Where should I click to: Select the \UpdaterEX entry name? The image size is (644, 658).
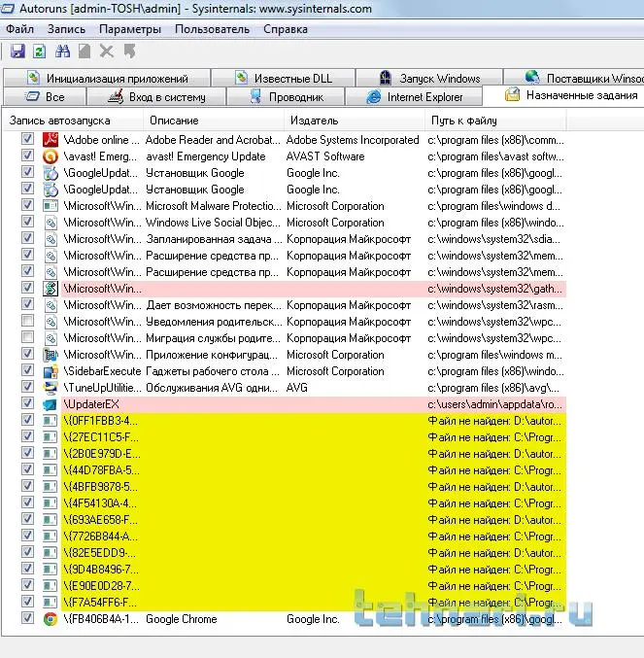click(x=91, y=404)
